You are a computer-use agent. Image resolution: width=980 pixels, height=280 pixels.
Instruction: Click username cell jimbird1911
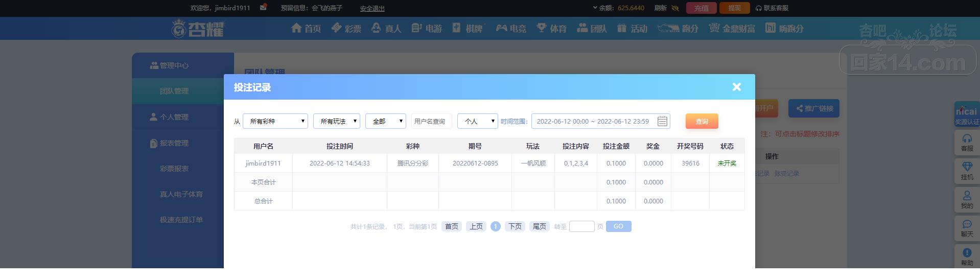(263, 164)
